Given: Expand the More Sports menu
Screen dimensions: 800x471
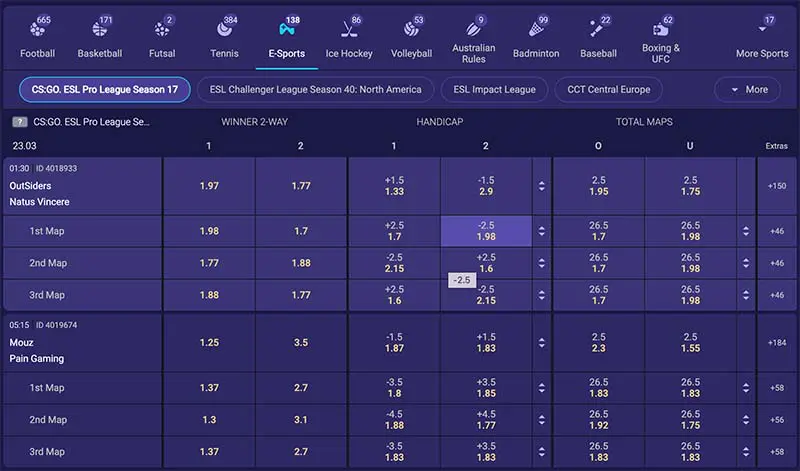Looking at the screenshot, I should 762,38.
